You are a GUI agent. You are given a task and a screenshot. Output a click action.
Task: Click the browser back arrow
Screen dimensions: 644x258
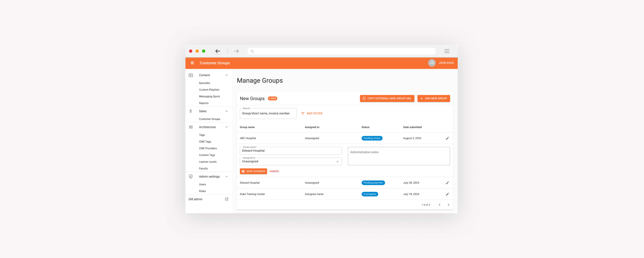(218, 51)
